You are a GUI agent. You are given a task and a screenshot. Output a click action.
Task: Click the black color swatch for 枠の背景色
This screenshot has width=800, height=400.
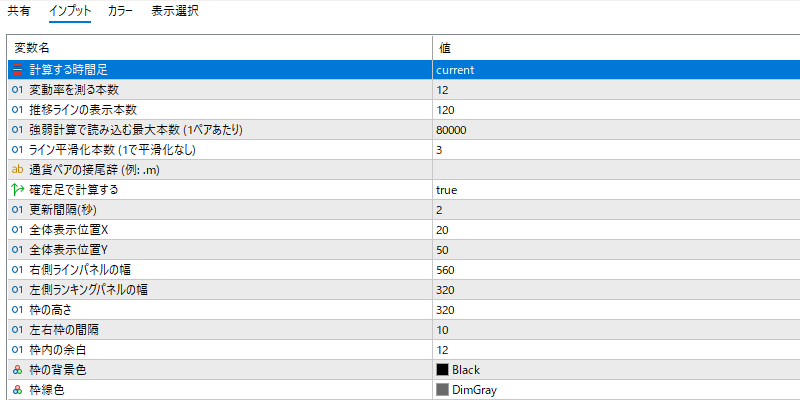442,370
